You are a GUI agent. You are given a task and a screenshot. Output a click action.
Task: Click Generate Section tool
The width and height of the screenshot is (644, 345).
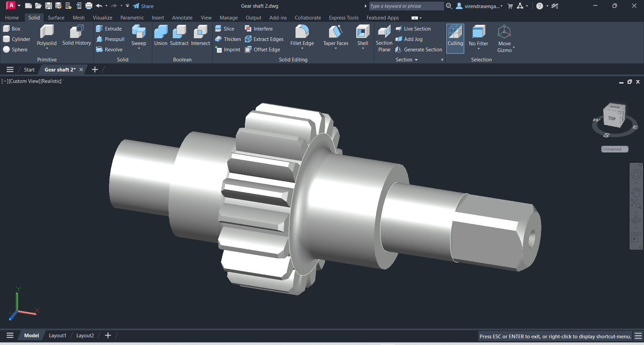[419, 50]
